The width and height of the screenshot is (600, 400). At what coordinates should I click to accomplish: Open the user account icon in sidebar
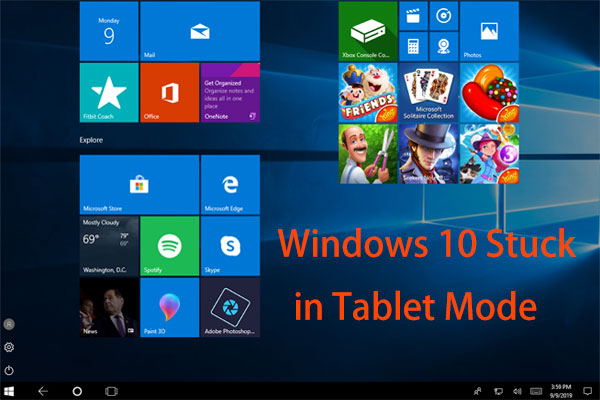(9, 324)
